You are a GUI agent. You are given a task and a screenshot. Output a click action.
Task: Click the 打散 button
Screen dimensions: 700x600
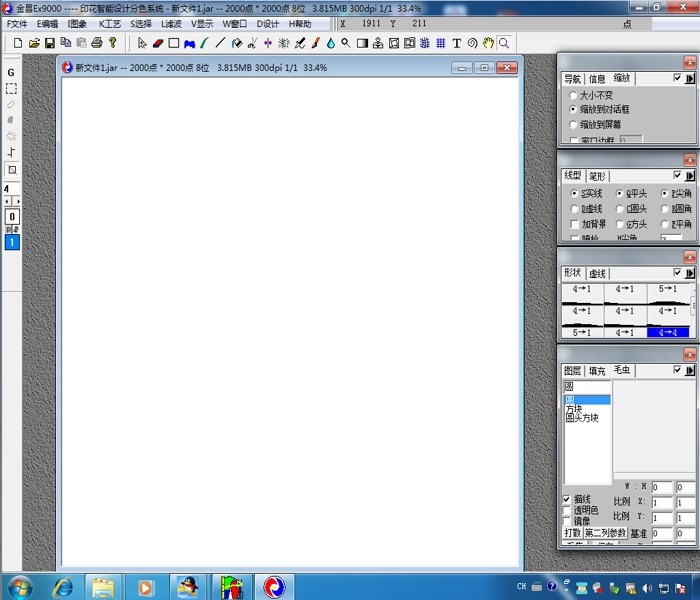(x=572, y=533)
